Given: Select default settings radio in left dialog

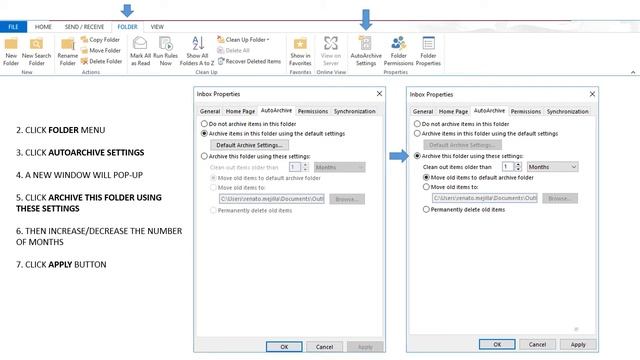Looking at the screenshot, I should pyautogui.click(x=204, y=133).
